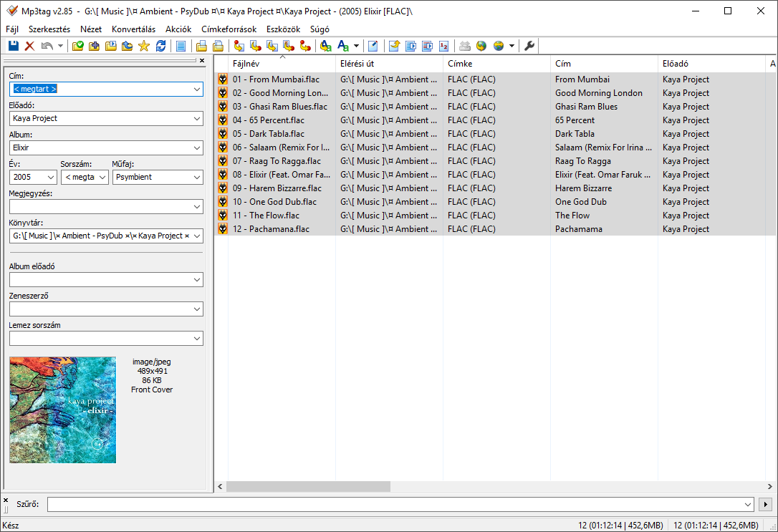778x532 pixels.
Task: Open the Konvertálás menu
Action: [x=133, y=29]
